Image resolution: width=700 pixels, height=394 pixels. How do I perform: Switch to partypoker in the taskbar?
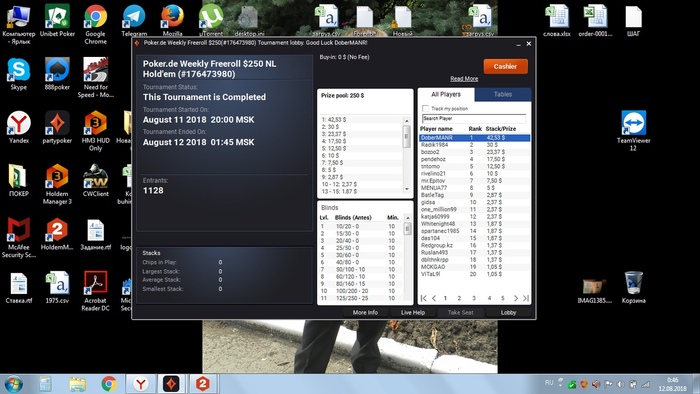click(x=171, y=384)
